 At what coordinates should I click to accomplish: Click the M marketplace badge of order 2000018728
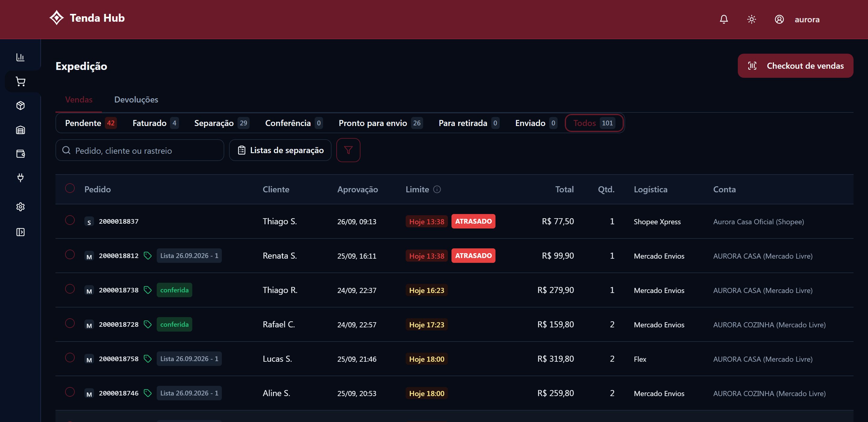coord(89,325)
